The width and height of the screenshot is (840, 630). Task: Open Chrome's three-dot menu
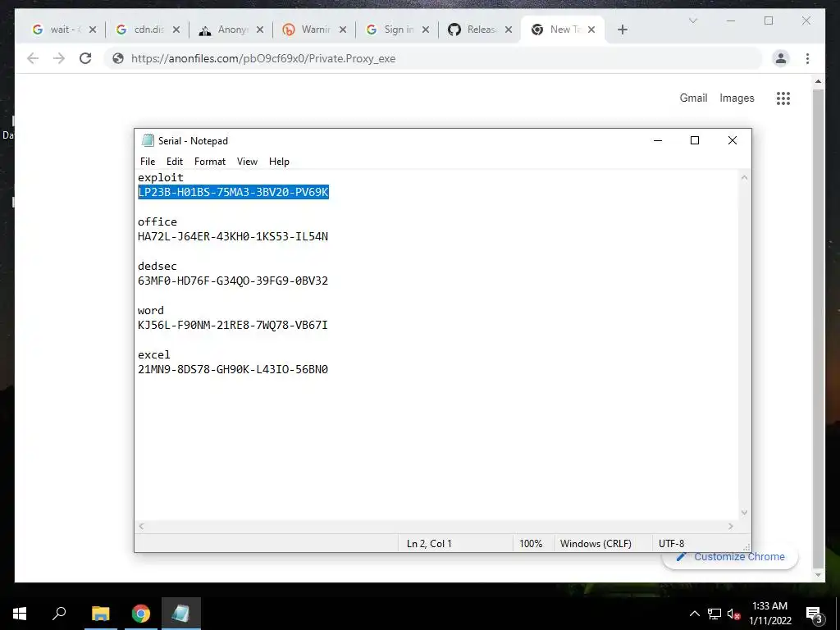coord(807,58)
